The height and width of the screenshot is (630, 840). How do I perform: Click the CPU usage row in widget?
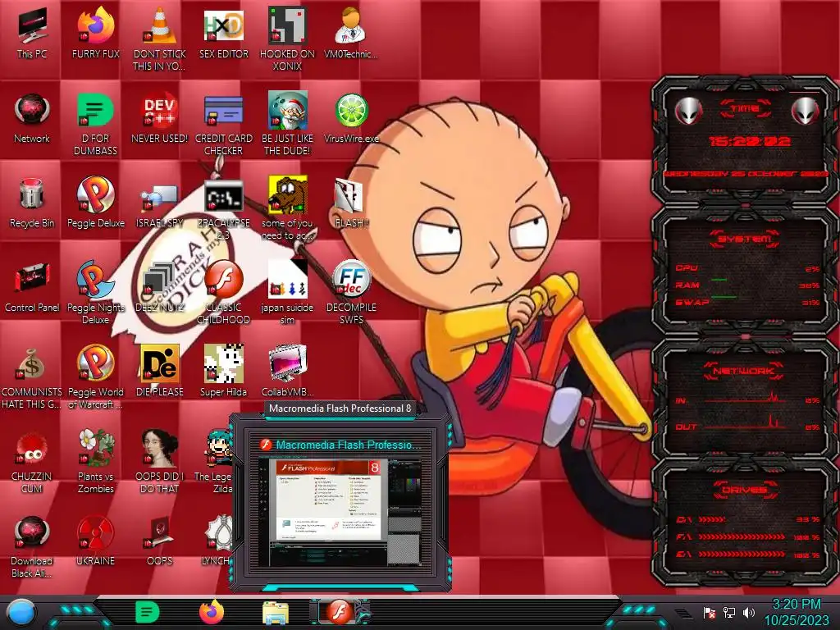point(746,268)
